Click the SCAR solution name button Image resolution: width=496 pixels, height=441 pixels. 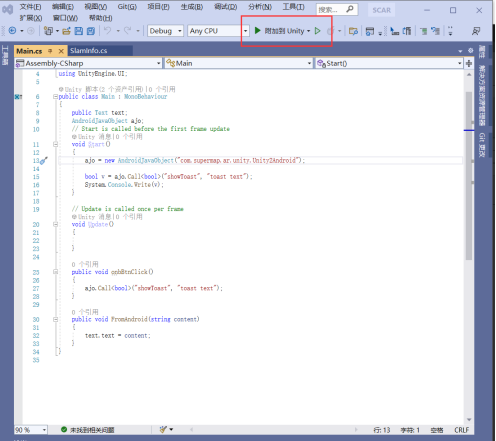[x=382, y=10]
